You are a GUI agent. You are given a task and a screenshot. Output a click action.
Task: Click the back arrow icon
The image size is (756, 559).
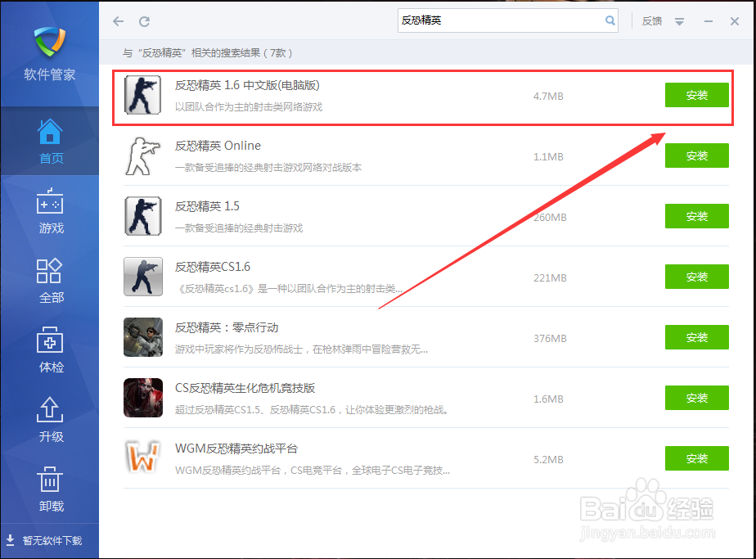[x=118, y=21]
